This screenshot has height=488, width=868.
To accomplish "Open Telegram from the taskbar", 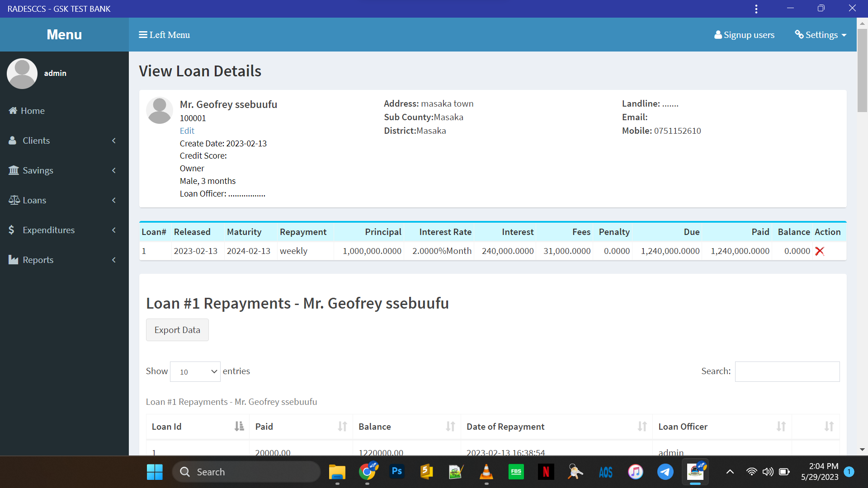I will coord(665,472).
